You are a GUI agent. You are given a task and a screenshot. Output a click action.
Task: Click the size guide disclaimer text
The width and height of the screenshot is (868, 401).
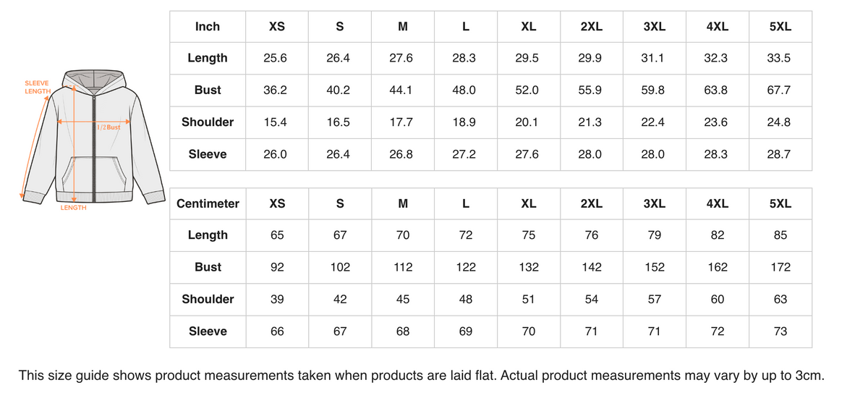[x=422, y=376]
